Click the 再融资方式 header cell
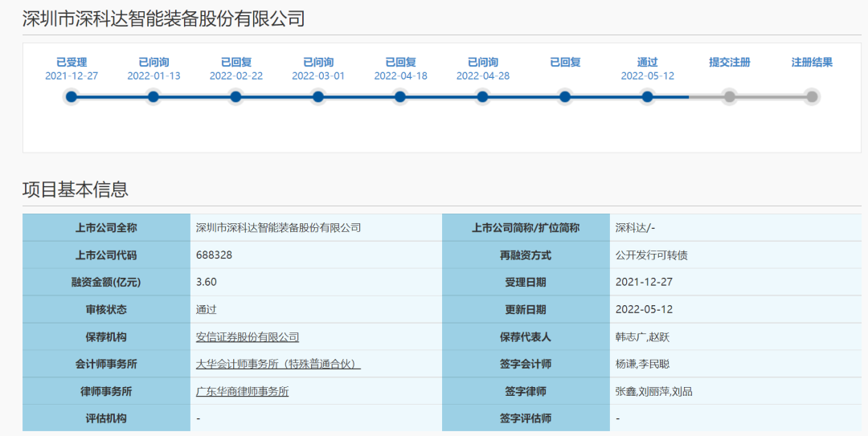 tap(526, 255)
